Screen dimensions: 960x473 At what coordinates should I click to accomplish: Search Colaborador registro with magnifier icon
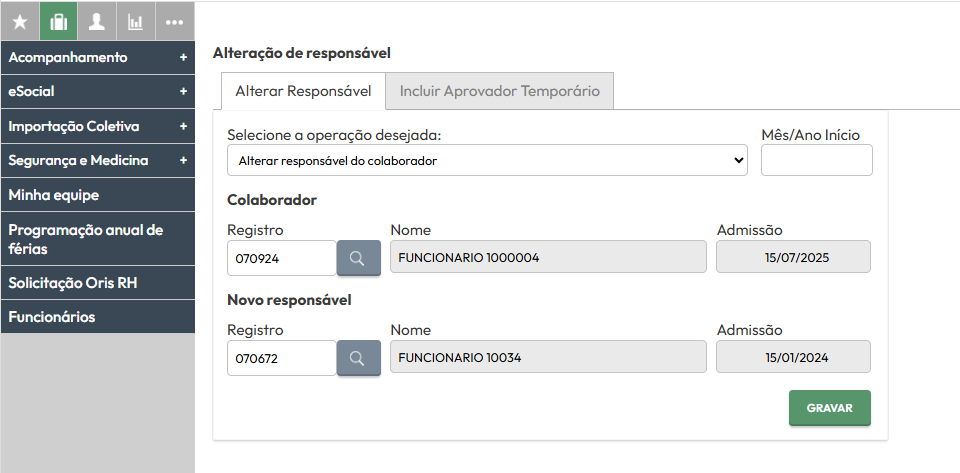point(358,258)
